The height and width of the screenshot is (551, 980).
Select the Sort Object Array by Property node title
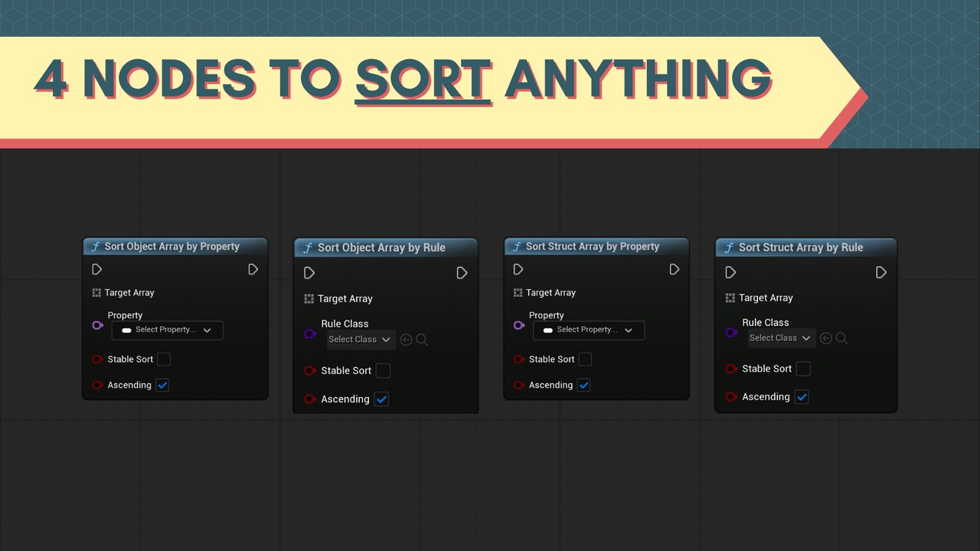172,246
